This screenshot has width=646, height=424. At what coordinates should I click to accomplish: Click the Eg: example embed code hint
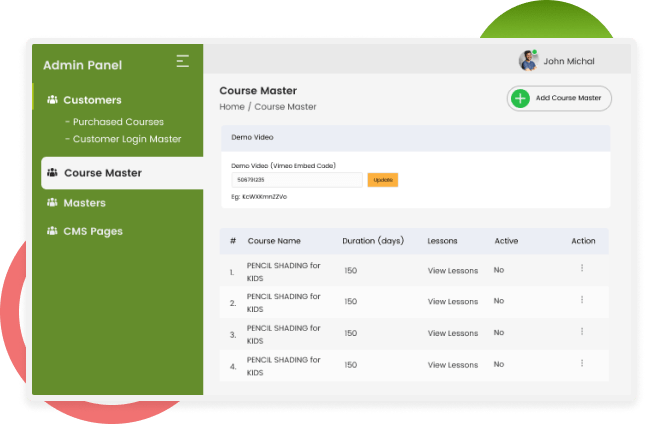point(259,197)
